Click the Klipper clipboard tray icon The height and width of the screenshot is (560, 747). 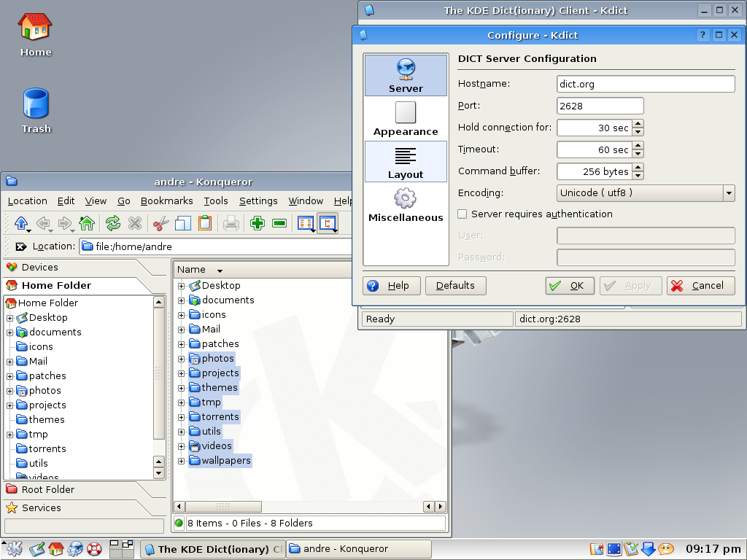click(x=631, y=549)
